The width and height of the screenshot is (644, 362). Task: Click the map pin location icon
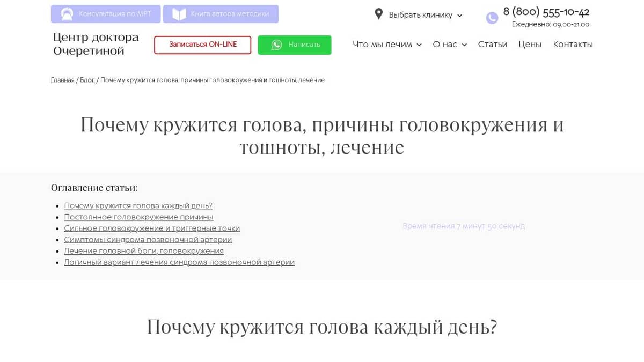pos(379,14)
